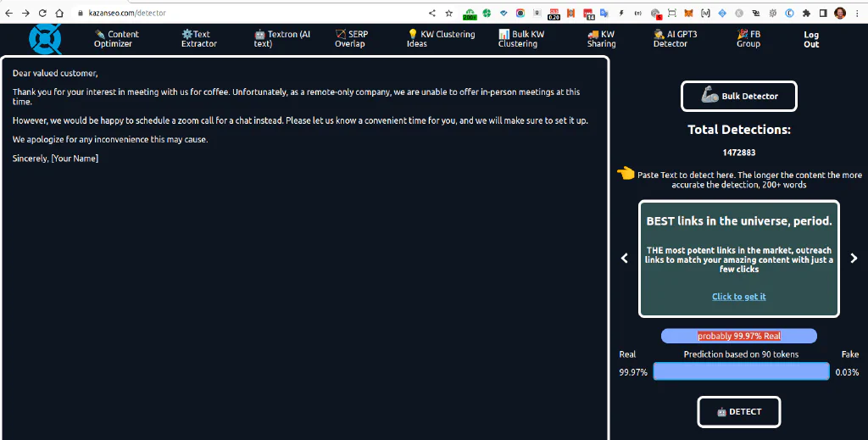Click the green 200 status extension icon
This screenshot has height=440, width=868.
point(470,14)
